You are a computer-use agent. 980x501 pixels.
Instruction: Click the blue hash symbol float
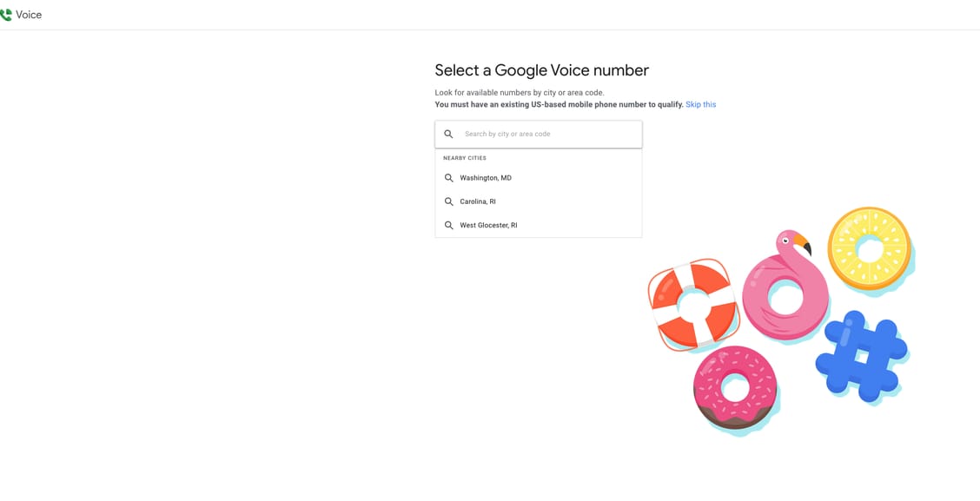pyautogui.click(x=861, y=354)
